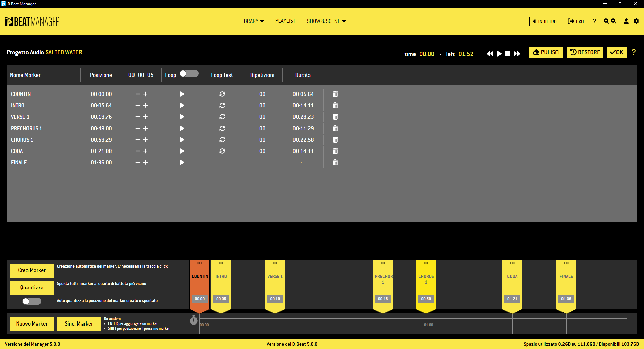Click the metronome icon beside timeline

[x=194, y=320]
